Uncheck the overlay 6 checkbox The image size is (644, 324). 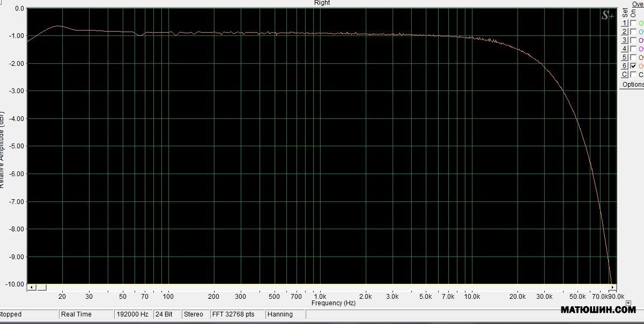coord(633,66)
